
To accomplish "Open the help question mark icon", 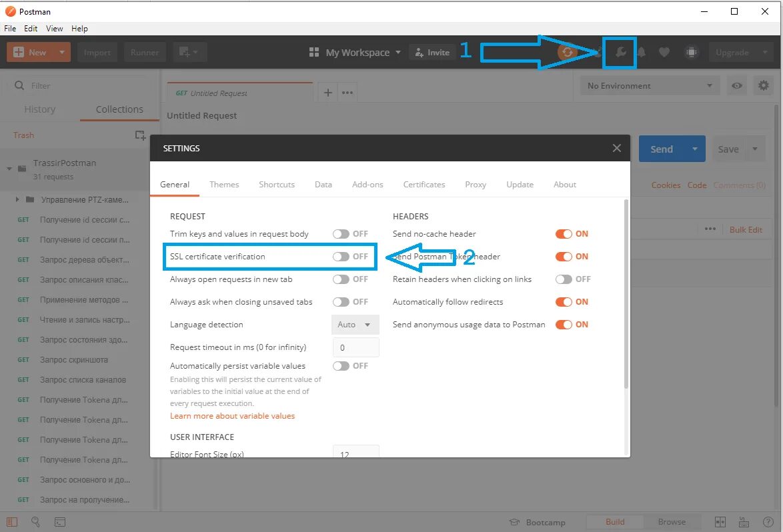I will click(768, 522).
